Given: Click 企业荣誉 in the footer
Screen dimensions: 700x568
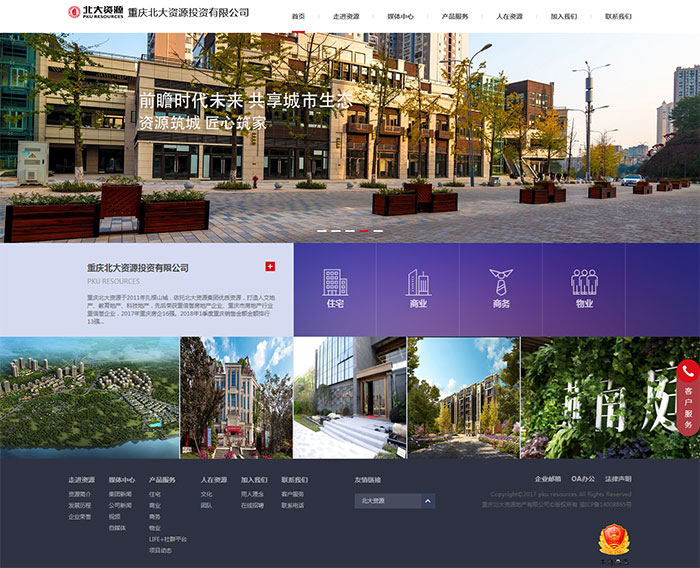Looking at the screenshot, I should click(x=79, y=517).
